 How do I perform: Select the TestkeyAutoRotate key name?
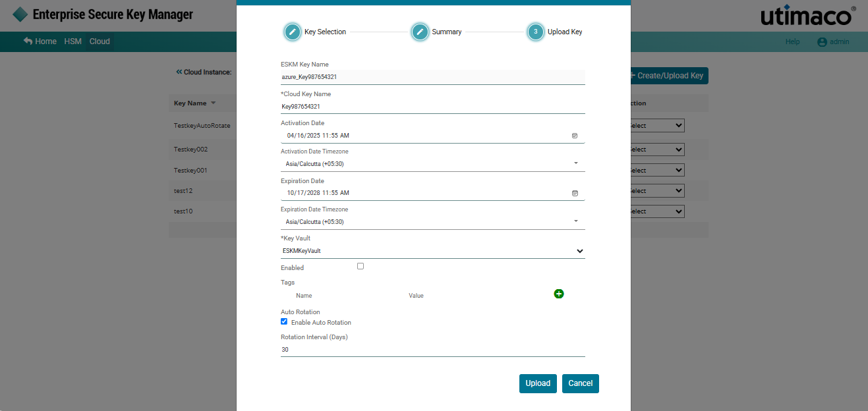click(x=202, y=125)
